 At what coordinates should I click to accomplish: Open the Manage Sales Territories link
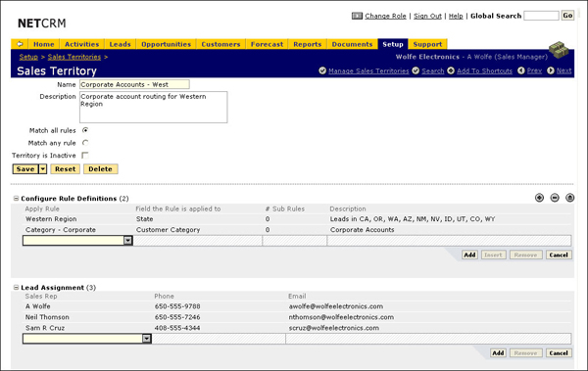pyautogui.click(x=368, y=70)
